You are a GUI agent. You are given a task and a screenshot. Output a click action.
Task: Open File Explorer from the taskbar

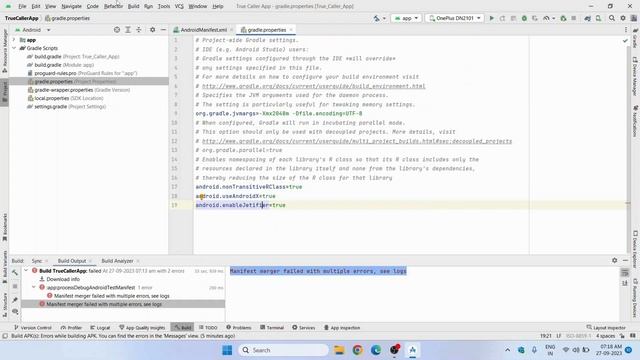coord(339,350)
